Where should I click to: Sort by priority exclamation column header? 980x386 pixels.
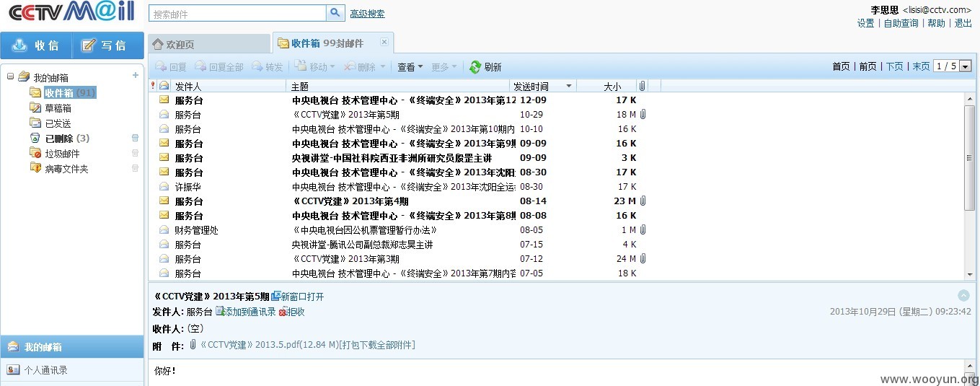[152, 86]
